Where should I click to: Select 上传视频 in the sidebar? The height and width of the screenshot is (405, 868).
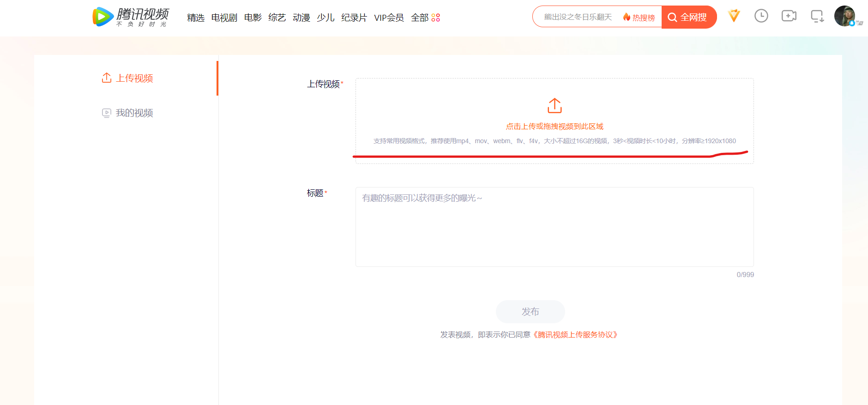pyautogui.click(x=134, y=78)
